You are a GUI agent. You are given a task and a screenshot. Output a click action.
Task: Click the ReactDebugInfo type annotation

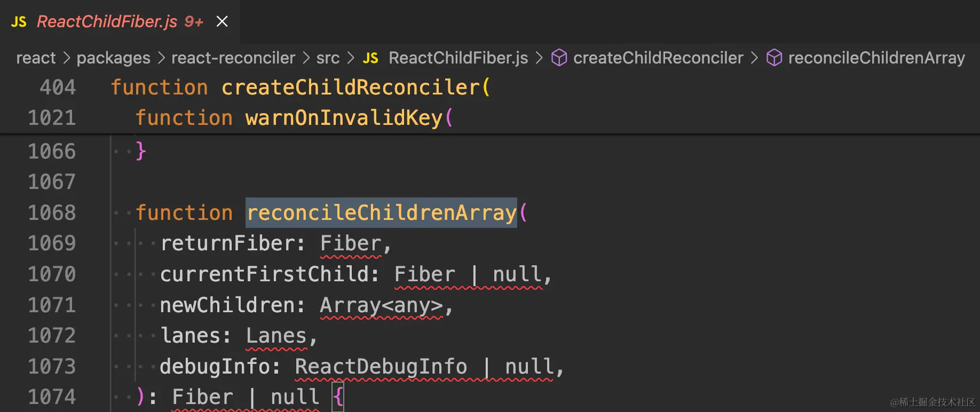pos(381,367)
